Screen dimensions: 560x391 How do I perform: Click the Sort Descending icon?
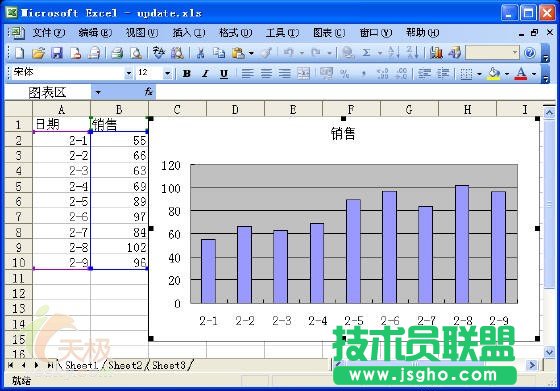point(412,53)
